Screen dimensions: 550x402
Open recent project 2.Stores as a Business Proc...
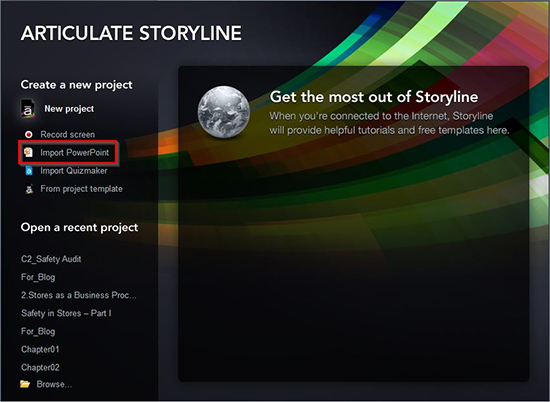pyautogui.click(x=79, y=295)
